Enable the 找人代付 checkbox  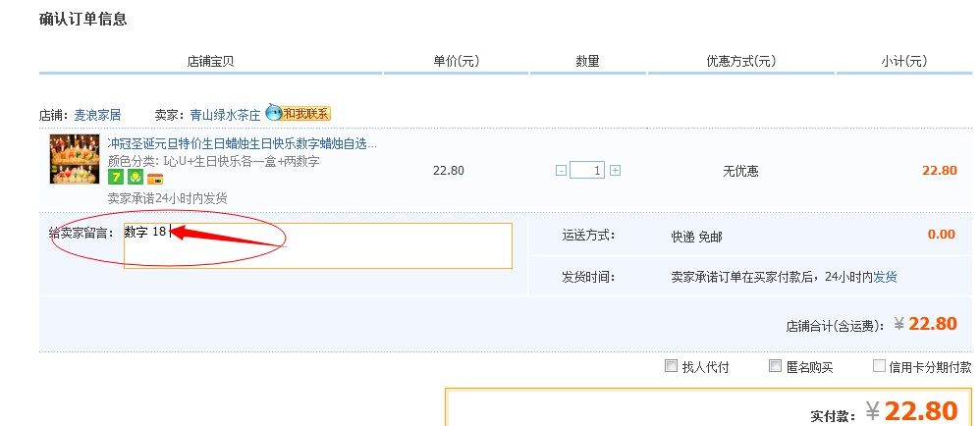672,367
